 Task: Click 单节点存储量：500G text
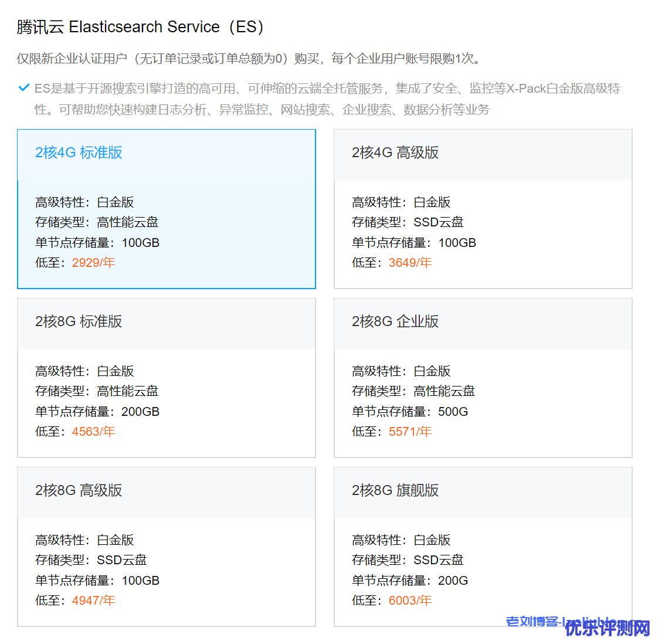[409, 411]
